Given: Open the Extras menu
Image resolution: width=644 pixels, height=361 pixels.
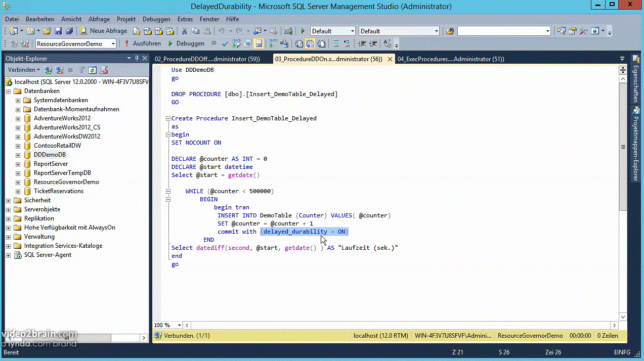Looking at the screenshot, I should [x=185, y=19].
